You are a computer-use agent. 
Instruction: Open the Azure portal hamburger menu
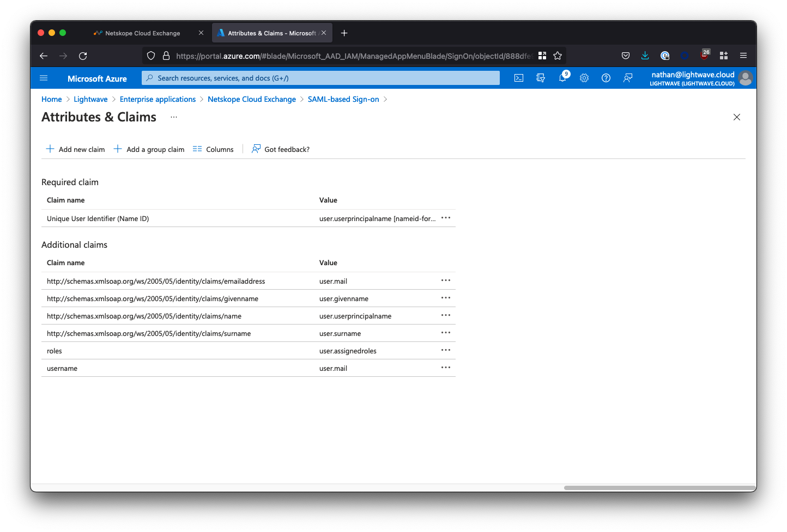point(44,78)
